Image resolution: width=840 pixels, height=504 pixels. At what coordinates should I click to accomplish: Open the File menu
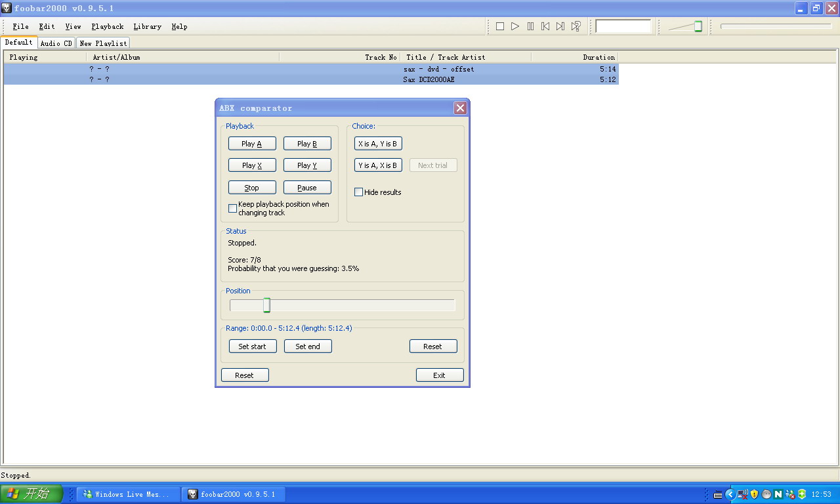click(20, 27)
